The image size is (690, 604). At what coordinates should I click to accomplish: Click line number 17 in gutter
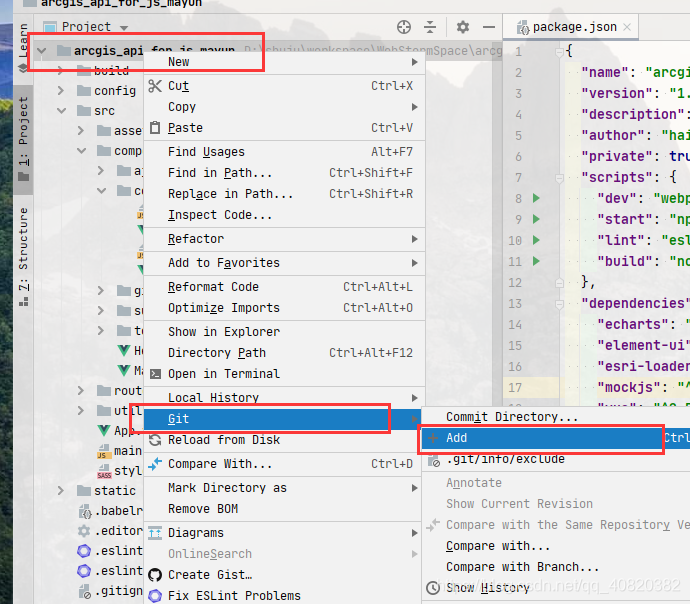515,388
